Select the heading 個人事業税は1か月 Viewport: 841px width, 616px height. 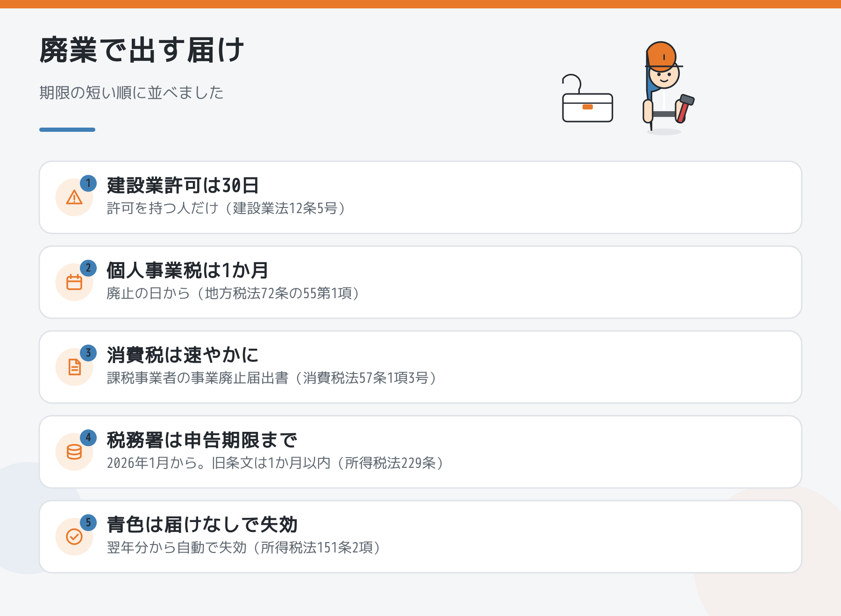tap(187, 270)
